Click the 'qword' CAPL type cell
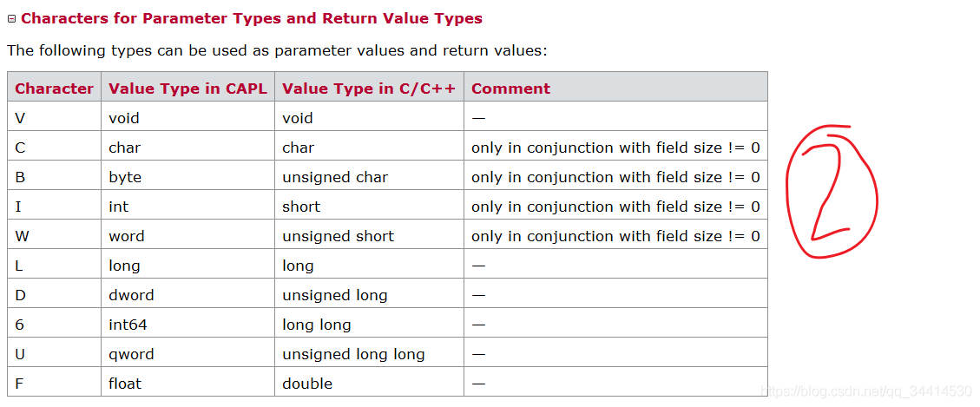The height and width of the screenshot is (407, 980). pyautogui.click(x=187, y=354)
